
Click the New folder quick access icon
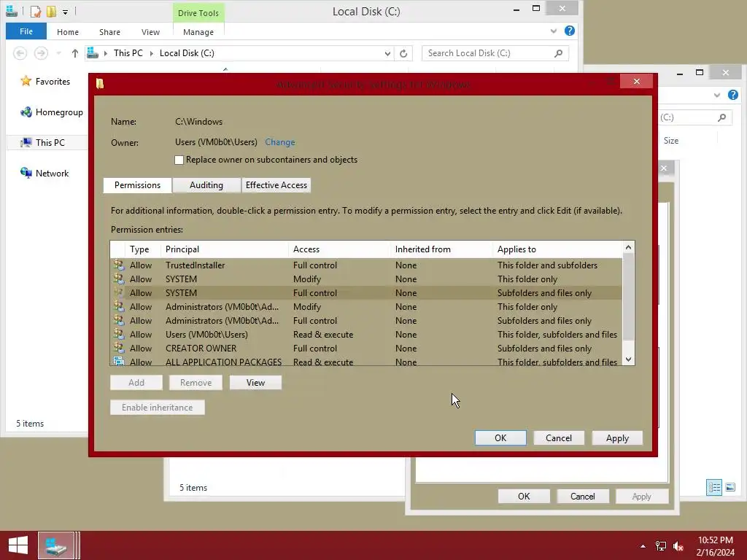[51, 11]
